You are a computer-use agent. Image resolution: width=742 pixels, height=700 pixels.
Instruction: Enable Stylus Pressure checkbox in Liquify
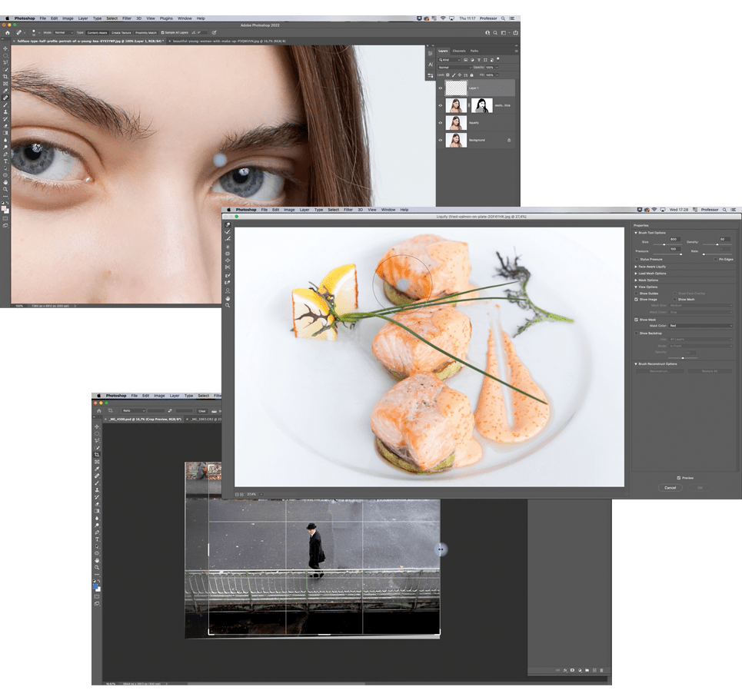click(x=637, y=259)
